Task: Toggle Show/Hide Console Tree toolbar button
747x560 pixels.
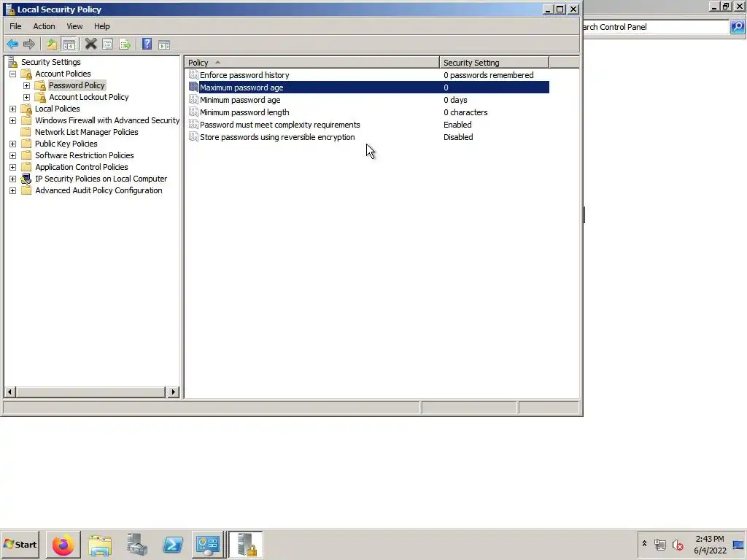Action: pos(69,44)
